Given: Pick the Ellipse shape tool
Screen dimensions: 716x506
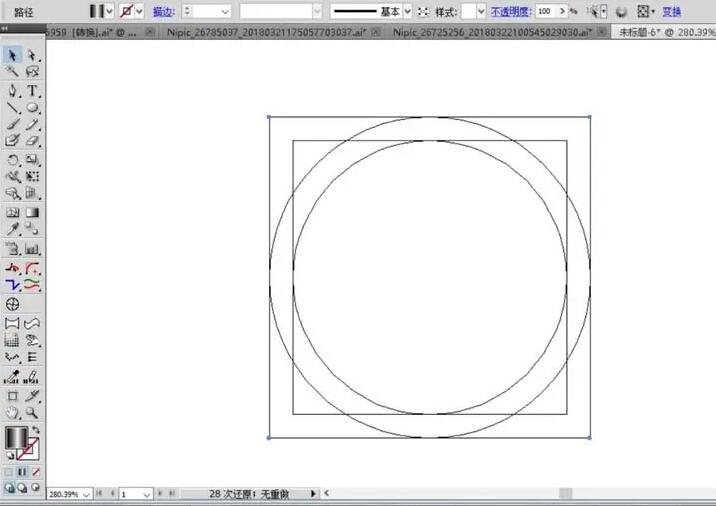Looking at the screenshot, I should point(32,108).
